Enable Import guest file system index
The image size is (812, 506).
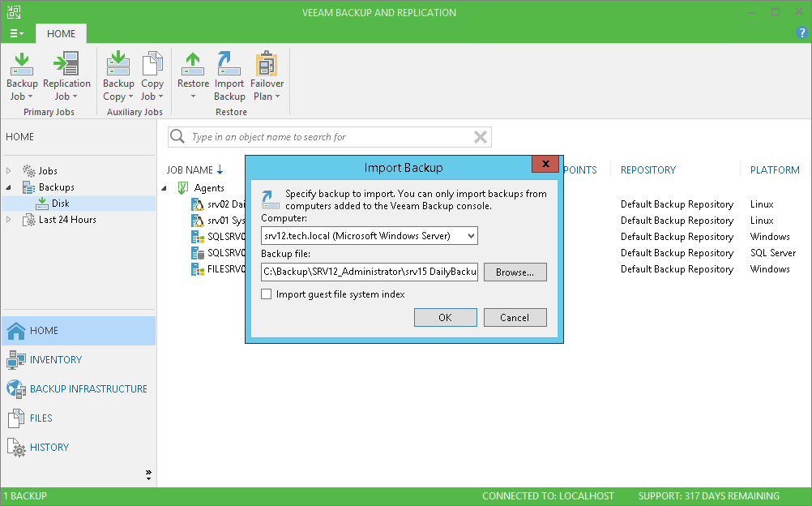point(266,294)
